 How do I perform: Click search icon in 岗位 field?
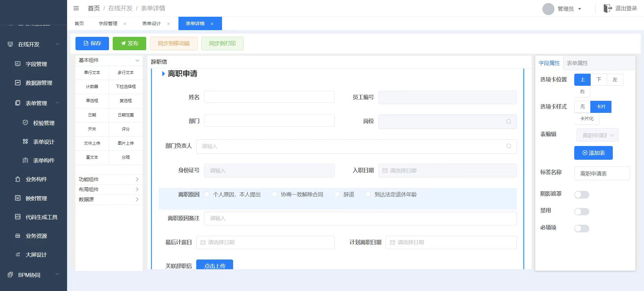(508, 122)
